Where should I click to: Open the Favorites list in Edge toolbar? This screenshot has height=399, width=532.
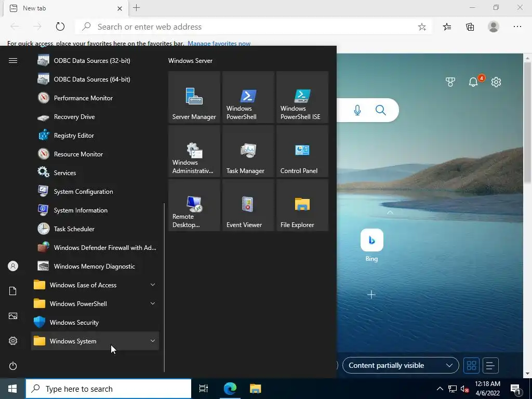[x=447, y=27]
